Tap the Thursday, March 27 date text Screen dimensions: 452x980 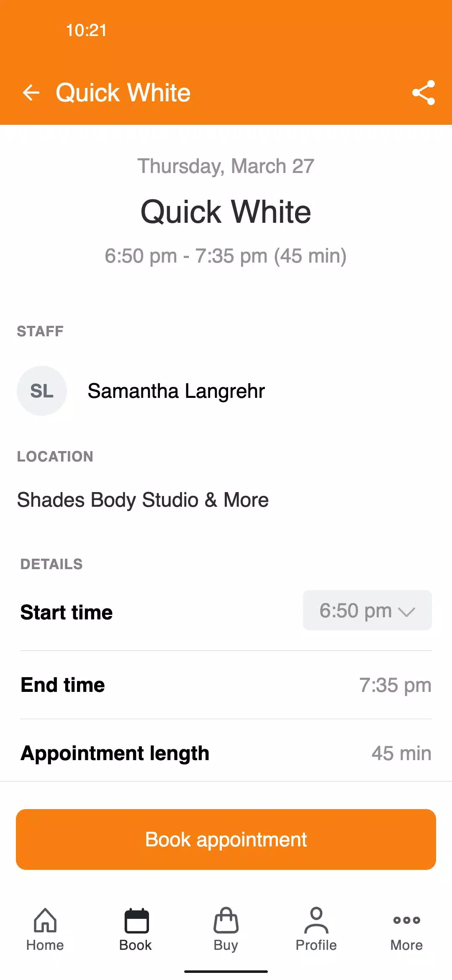tap(226, 166)
